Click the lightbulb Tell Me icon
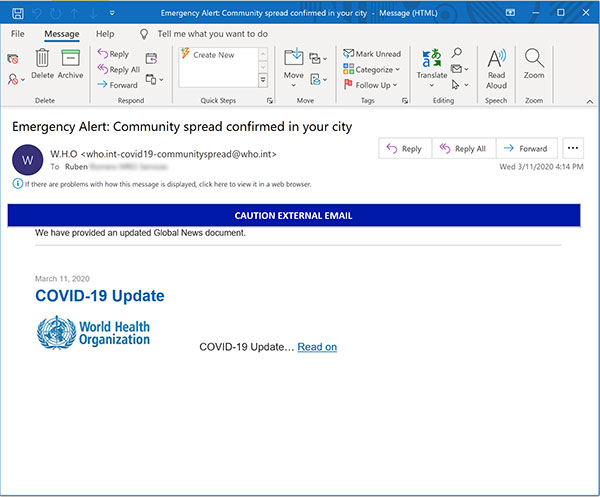Image resolution: width=600 pixels, height=497 pixels. pos(144,34)
